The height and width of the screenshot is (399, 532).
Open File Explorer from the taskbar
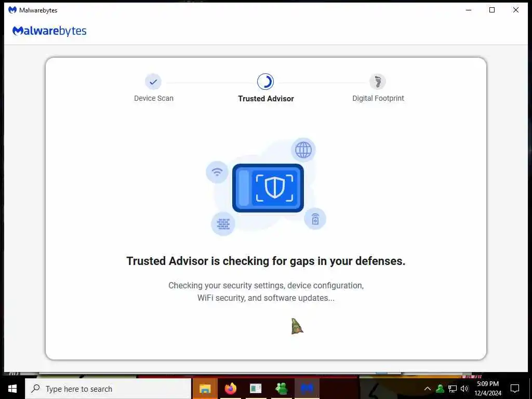coord(205,389)
